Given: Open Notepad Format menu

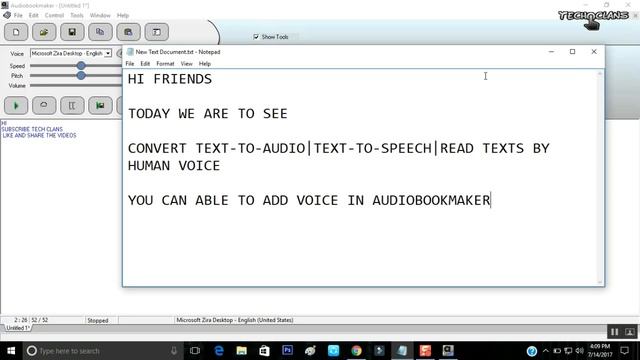Looking at the screenshot, I should click(165, 64).
